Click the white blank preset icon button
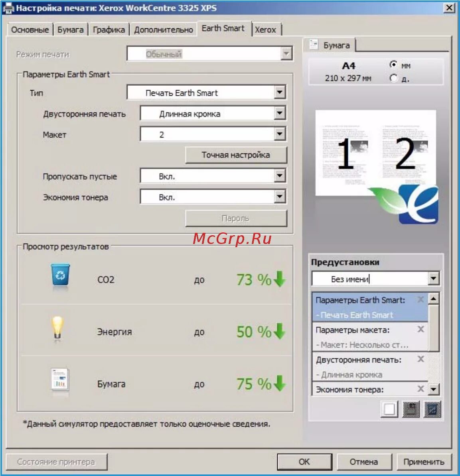The height and width of the screenshot is (476, 460). click(389, 409)
